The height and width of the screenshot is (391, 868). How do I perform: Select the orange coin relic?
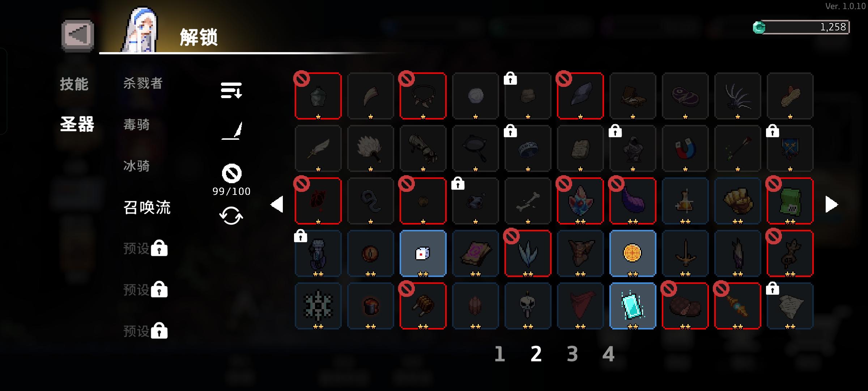click(633, 253)
